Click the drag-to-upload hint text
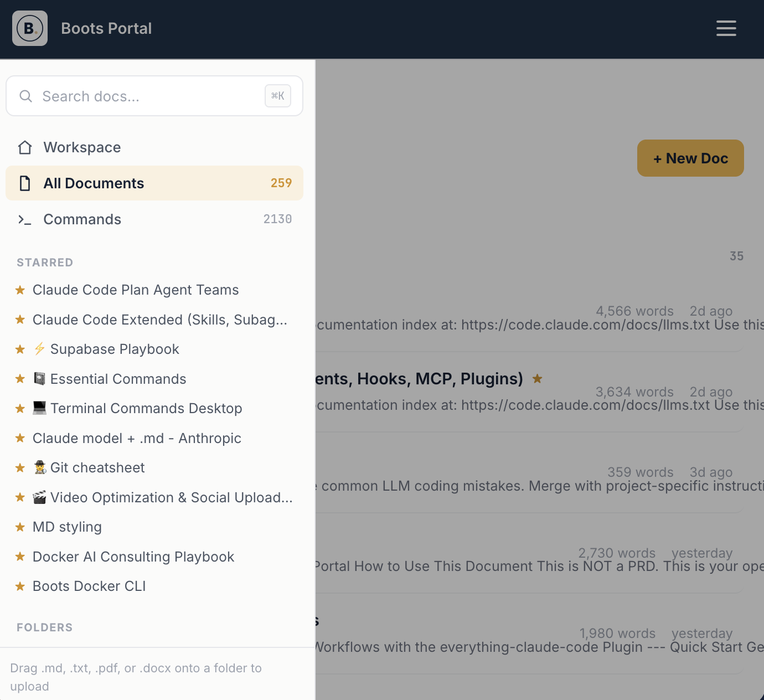 (x=136, y=677)
